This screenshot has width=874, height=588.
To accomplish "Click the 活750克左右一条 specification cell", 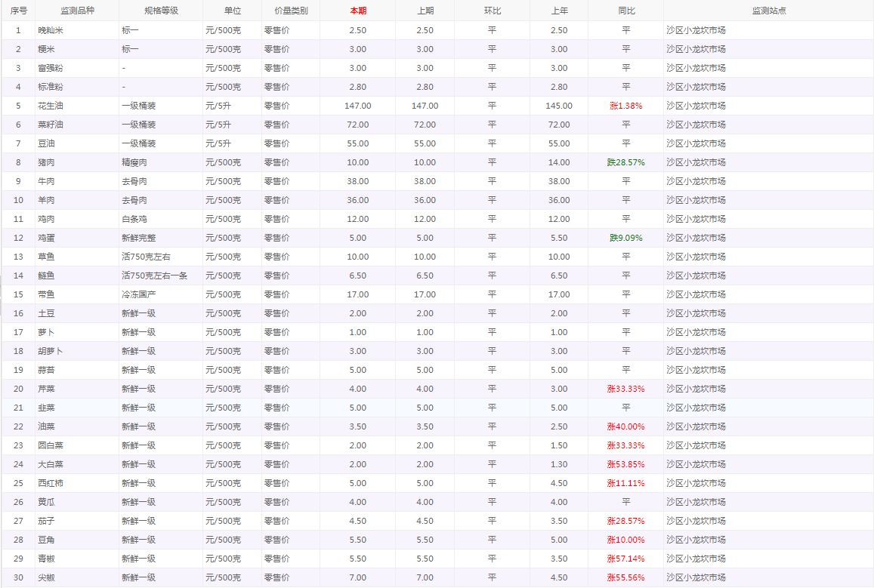I will click(x=154, y=276).
